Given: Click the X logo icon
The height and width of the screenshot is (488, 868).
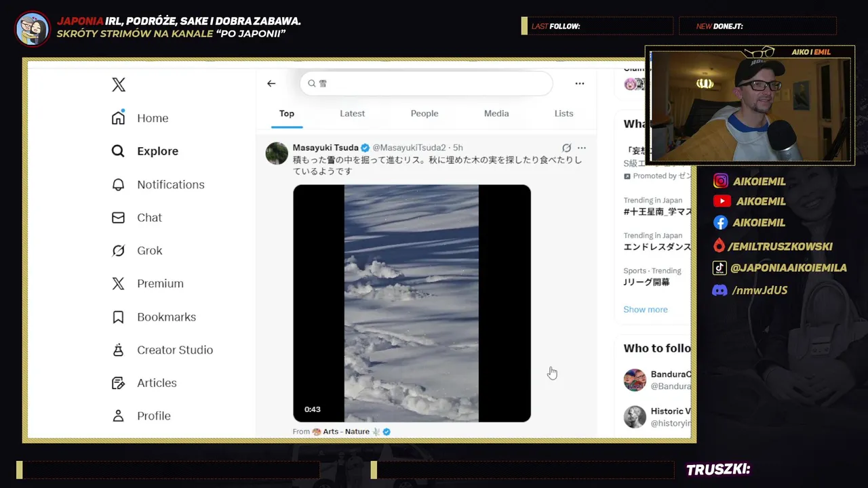Looking at the screenshot, I should click(119, 85).
